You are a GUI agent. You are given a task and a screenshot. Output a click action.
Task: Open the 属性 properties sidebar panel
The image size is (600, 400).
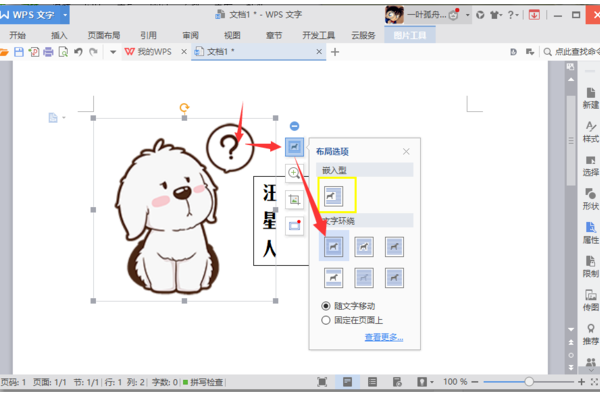point(590,233)
